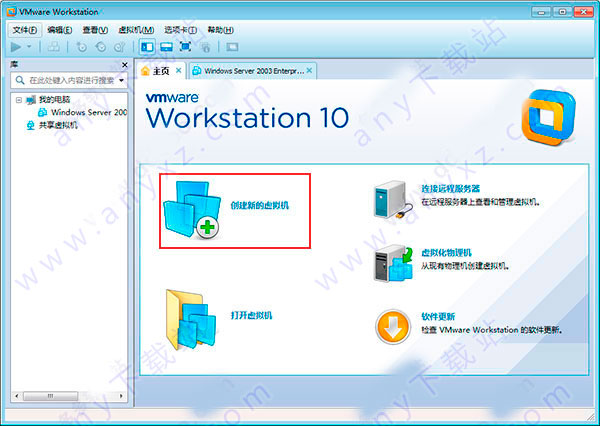Click the 连接远程服务器 link
The height and width of the screenshot is (426, 600).
point(450,188)
